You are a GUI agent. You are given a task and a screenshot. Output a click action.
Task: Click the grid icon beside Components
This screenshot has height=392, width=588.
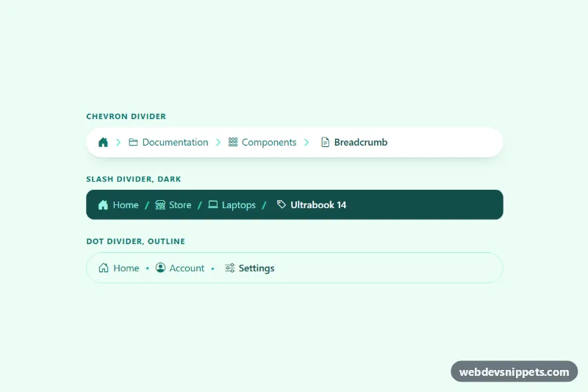click(x=233, y=142)
